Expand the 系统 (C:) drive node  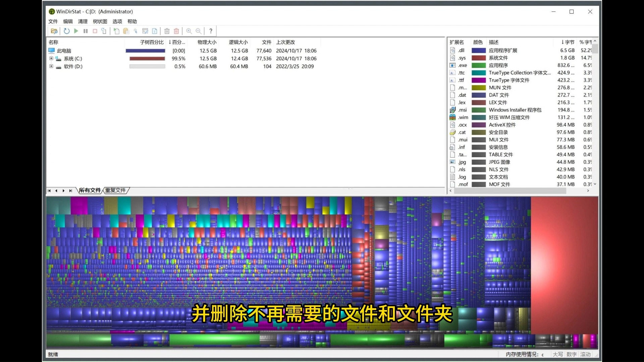click(x=51, y=58)
